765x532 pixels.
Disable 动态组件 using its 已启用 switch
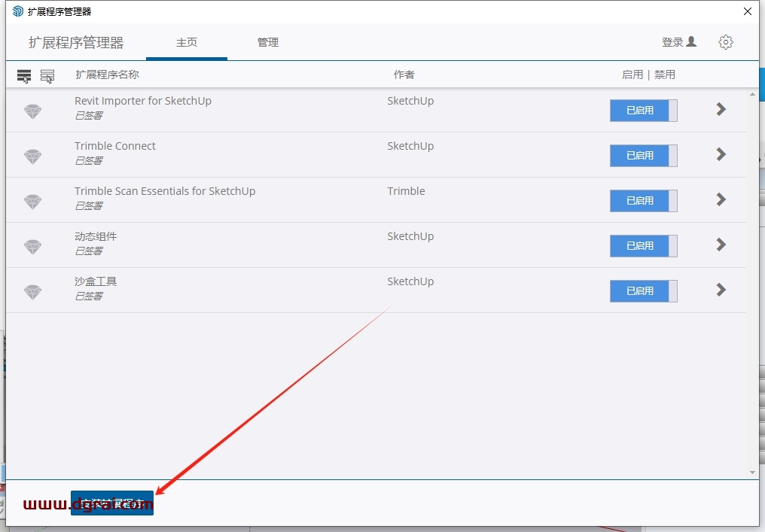click(x=644, y=246)
